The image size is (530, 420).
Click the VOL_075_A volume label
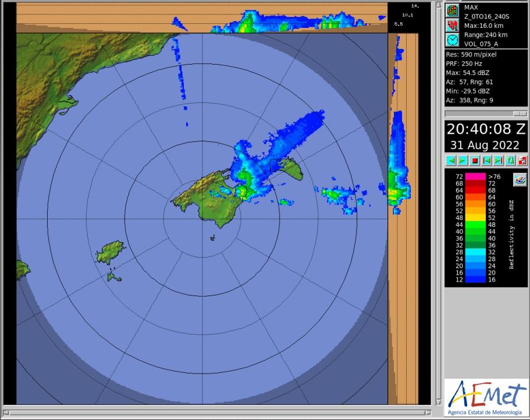point(481,44)
